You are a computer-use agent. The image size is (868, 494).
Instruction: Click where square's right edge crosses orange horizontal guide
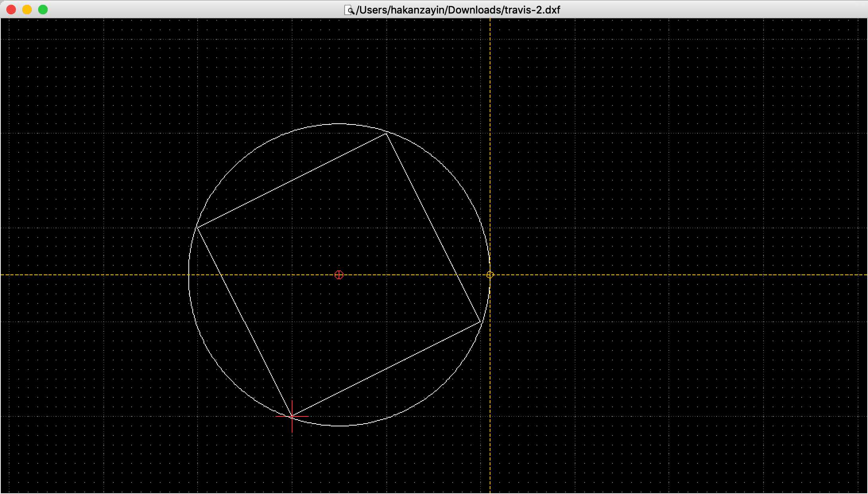click(x=457, y=275)
